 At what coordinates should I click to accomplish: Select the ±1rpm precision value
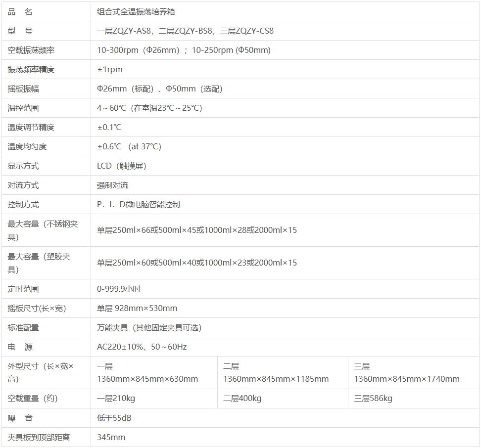point(110,70)
